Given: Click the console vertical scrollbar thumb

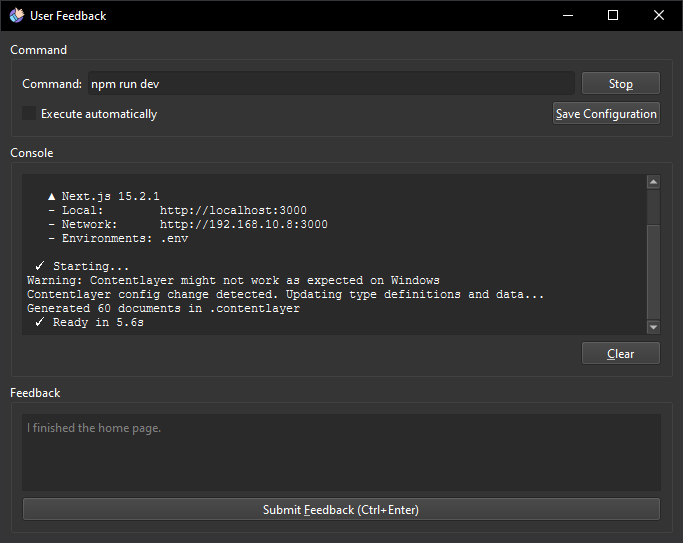Looking at the screenshot, I should (x=653, y=272).
